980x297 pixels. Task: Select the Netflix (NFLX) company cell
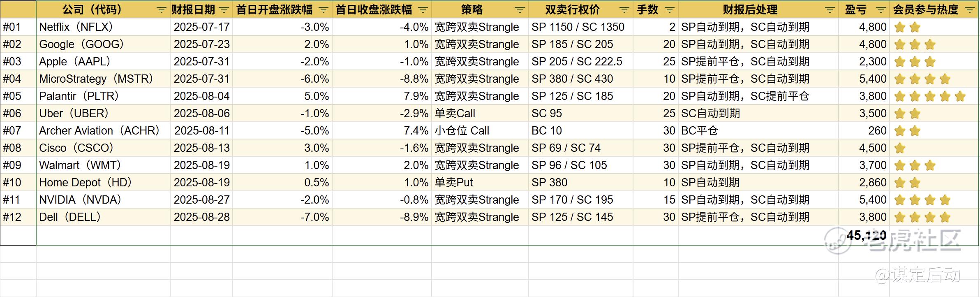[x=103, y=27]
